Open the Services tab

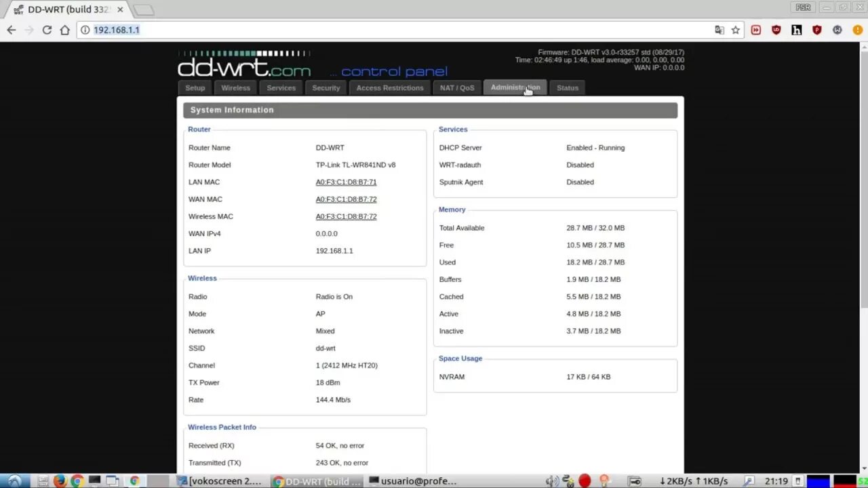coord(281,88)
